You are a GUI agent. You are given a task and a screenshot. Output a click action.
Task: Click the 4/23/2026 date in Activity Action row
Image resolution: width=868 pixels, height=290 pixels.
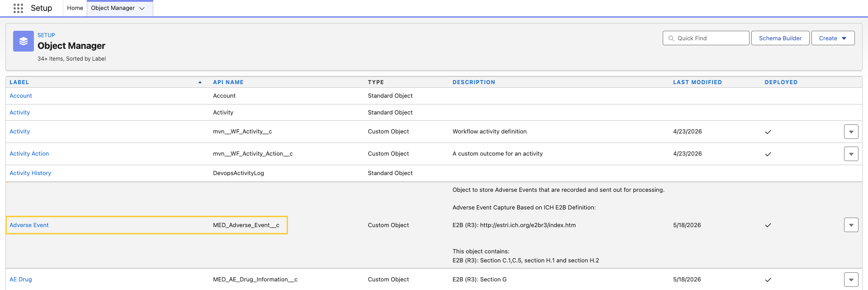[687, 154]
